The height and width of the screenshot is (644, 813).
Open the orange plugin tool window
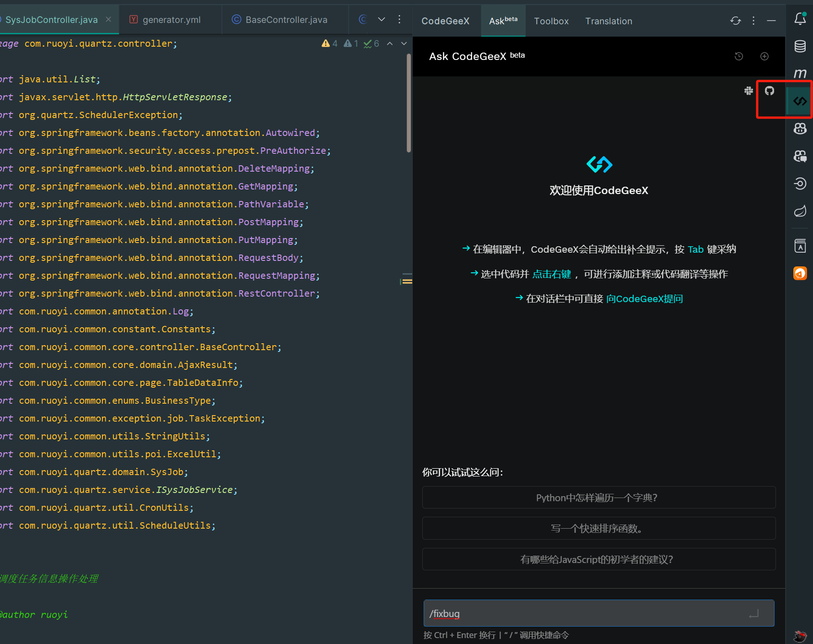point(800,273)
